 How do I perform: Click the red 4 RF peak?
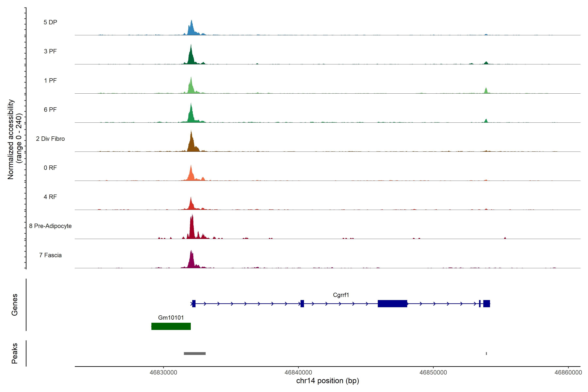click(191, 205)
